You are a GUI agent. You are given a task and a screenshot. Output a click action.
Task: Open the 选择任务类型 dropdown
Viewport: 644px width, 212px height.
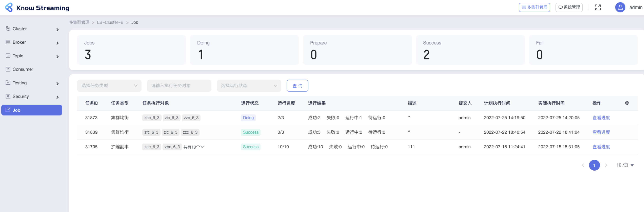point(109,86)
